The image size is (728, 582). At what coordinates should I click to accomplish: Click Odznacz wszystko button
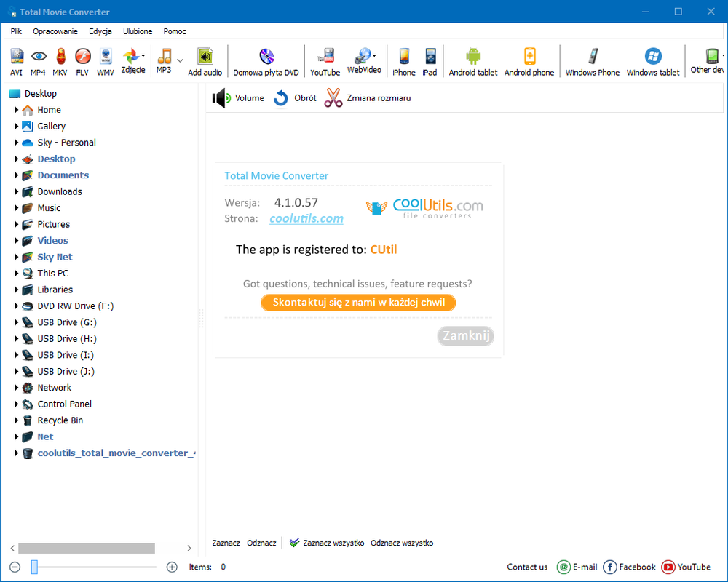(x=402, y=543)
